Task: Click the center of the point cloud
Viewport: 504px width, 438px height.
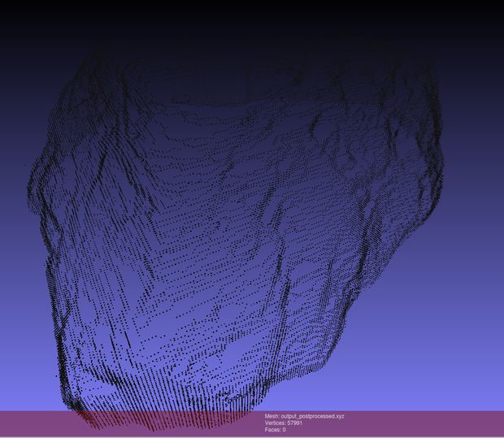Action: pyautogui.click(x=236, y=236)
